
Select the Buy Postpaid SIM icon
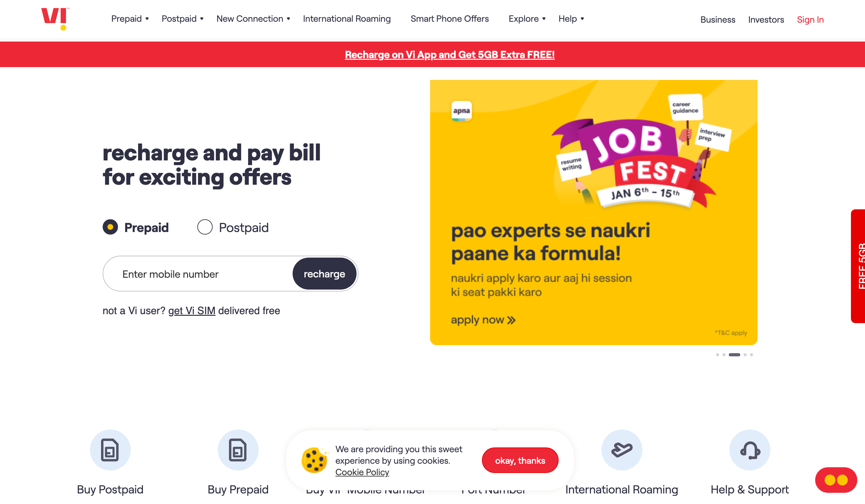coord(110,450)
